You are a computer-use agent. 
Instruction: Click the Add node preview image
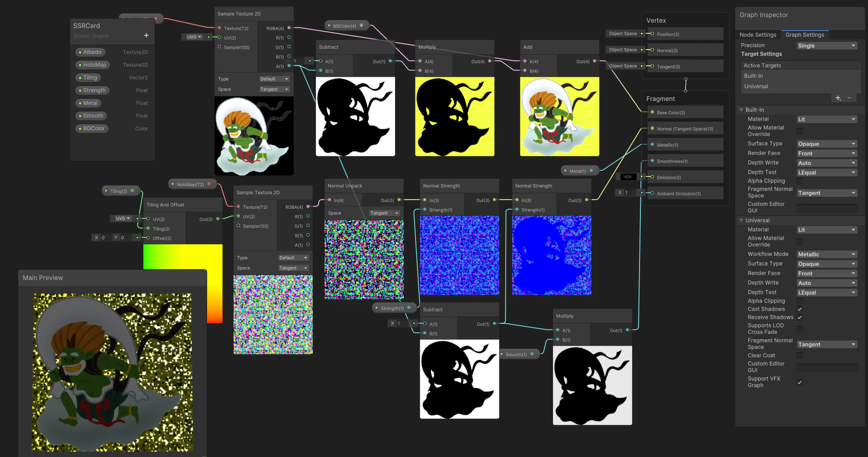click(x=560, y=116)
